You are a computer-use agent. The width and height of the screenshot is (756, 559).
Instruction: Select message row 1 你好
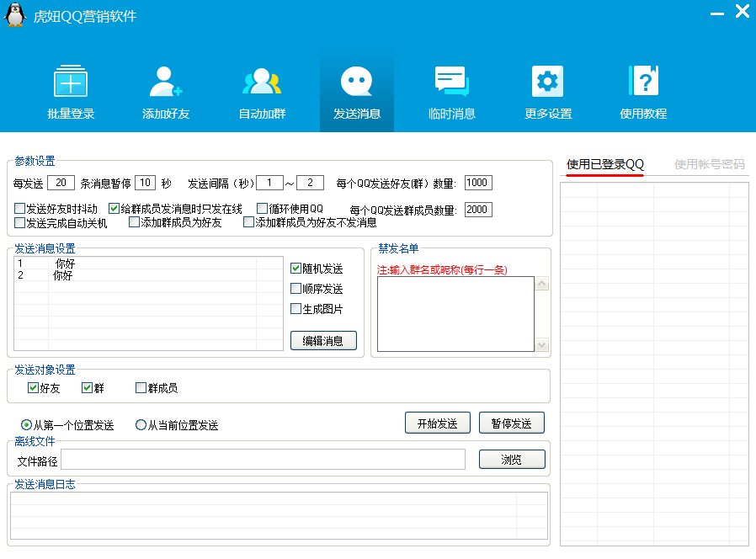(x=148, y=264)
